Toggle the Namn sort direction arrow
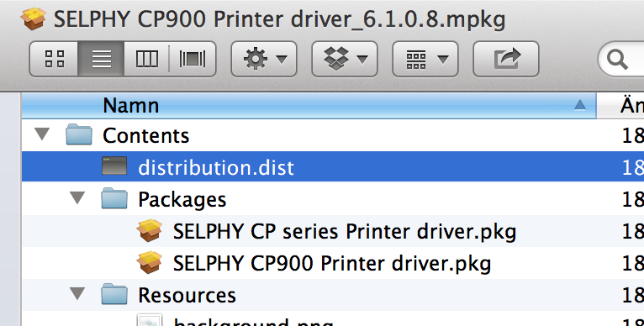Viewport: 644px width, 326px height. (580, 106)
